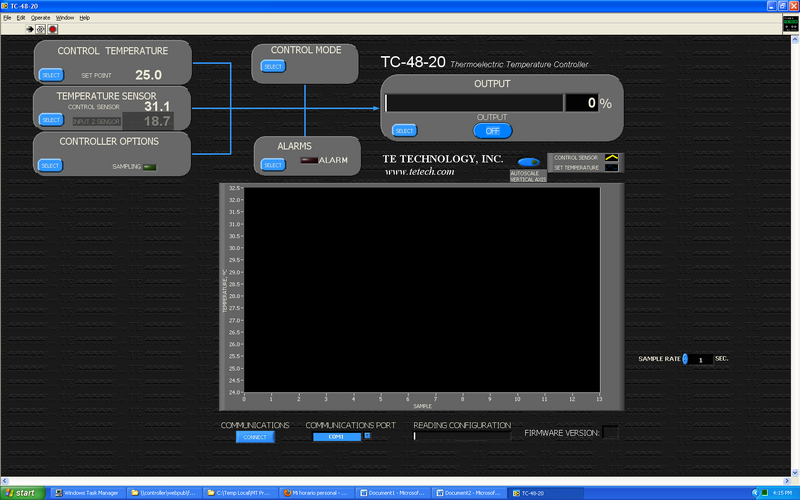Image resolution: width=800 pixels, height=500 pixels.
Task: Click the 24.0 vertical axis label
Action: coord(234,392)
